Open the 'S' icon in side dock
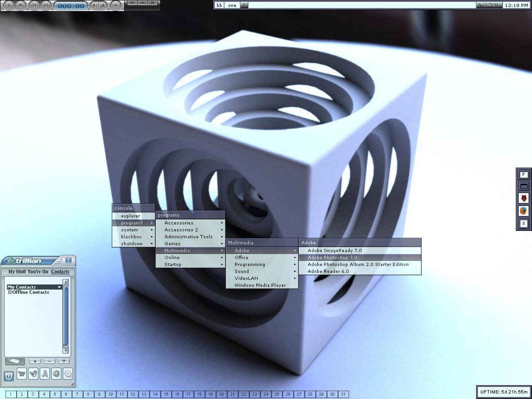The height and width of the screenshot is (399, 532). point(524,223)
